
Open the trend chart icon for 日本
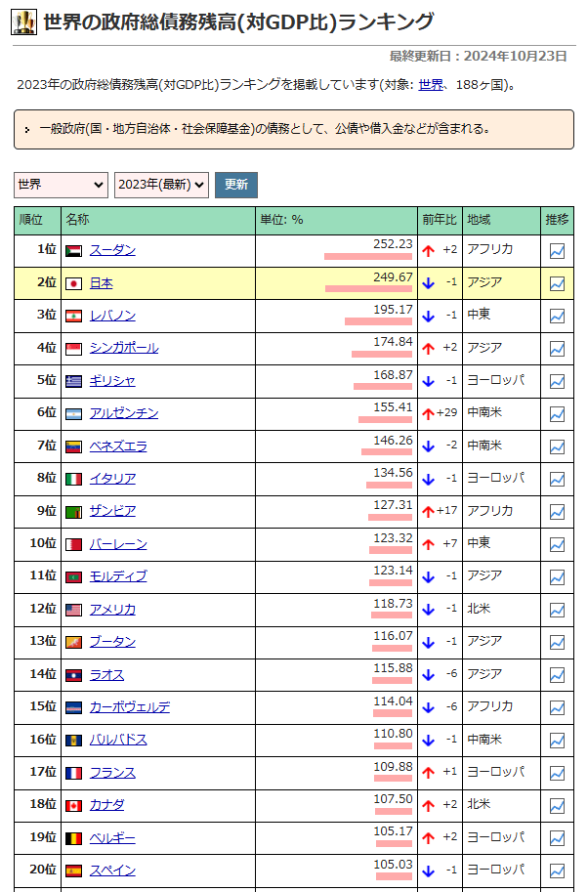point(557,283)
